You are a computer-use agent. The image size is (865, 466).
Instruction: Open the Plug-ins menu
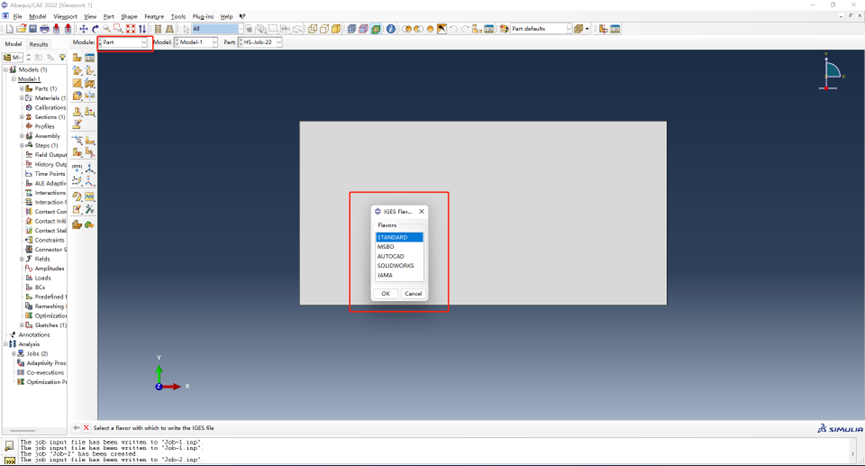[x=203, y=17]
